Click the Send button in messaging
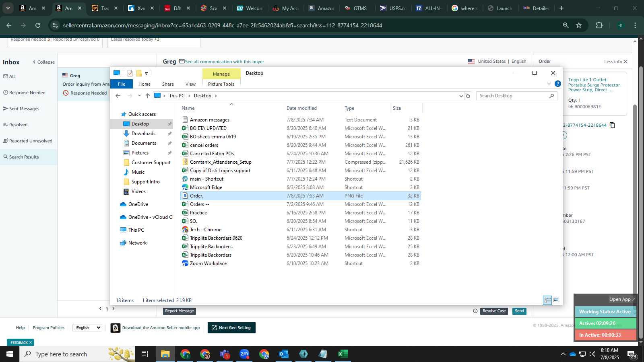This screenshot has height=362, width=644. pyautogui.click(x=519, y=311)
